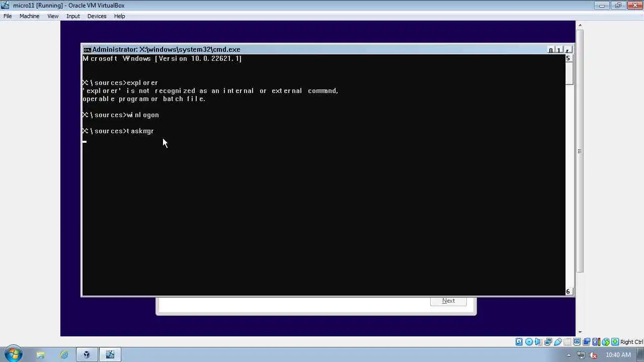Click the Next button in setup dialog

[448, 301]
